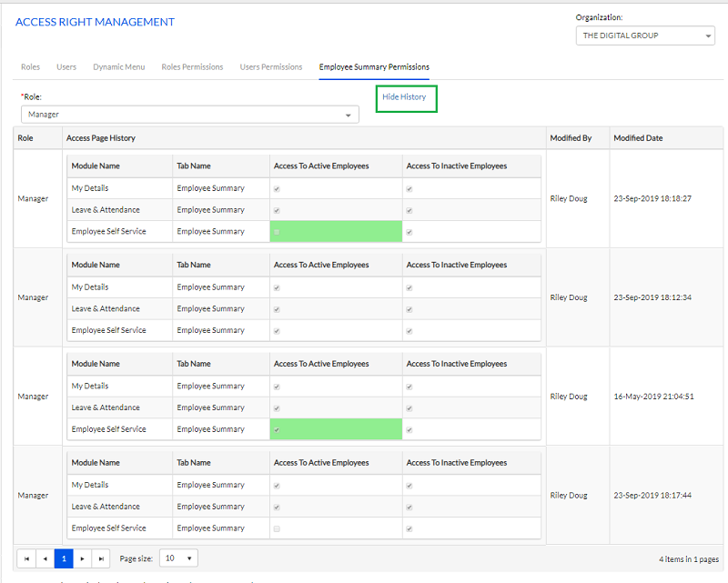
Task: Toggle inactive access checkbox for Leave & Attendance, 16-May-2019 entry
Action: tap(409, 408)
